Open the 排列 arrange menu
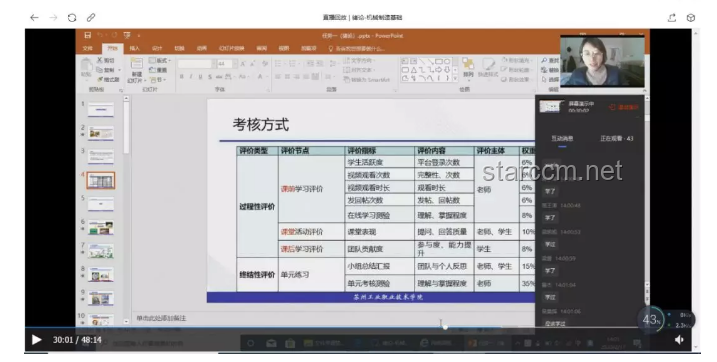The width and height of the screenshot is (717, 362). pyautogui.click(x=468, y=68)
